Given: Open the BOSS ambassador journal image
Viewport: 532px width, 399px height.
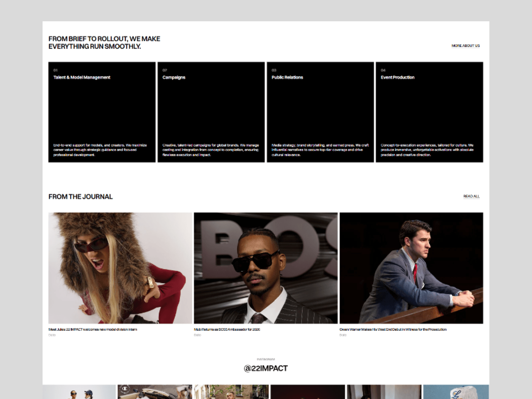Looking at the screenshot, I should click(x=266, y=268).
